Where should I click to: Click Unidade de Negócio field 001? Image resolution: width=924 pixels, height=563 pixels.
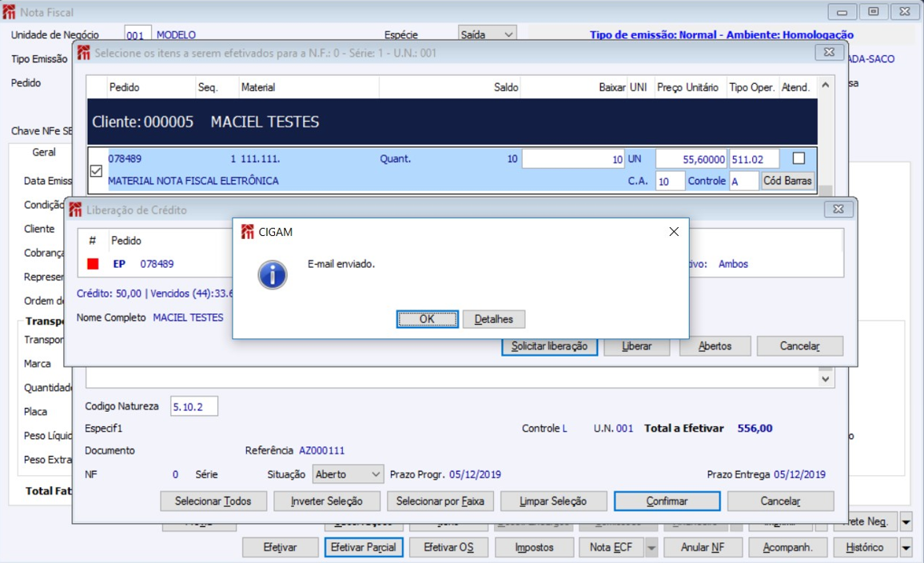point(137,34)
